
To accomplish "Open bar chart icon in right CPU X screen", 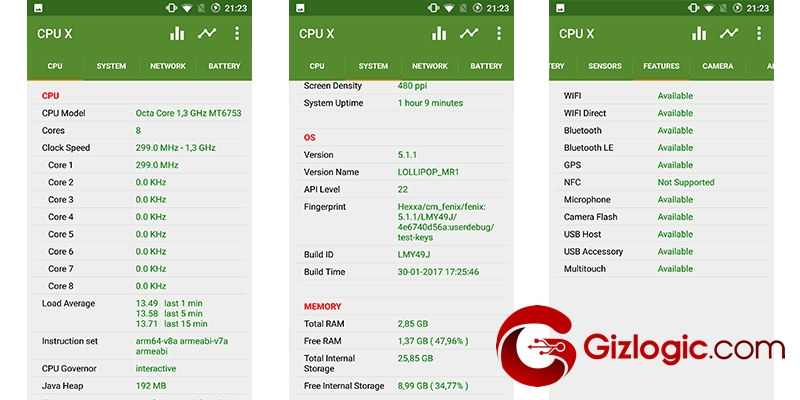I will (699, 34).
